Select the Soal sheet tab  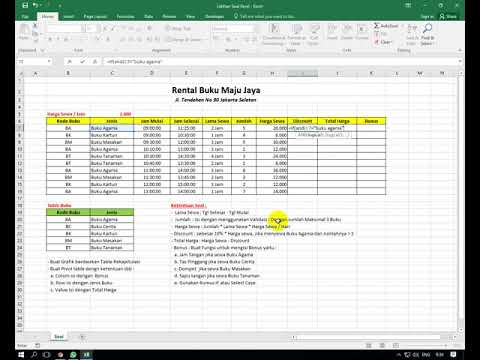click(x=59, y=337)
